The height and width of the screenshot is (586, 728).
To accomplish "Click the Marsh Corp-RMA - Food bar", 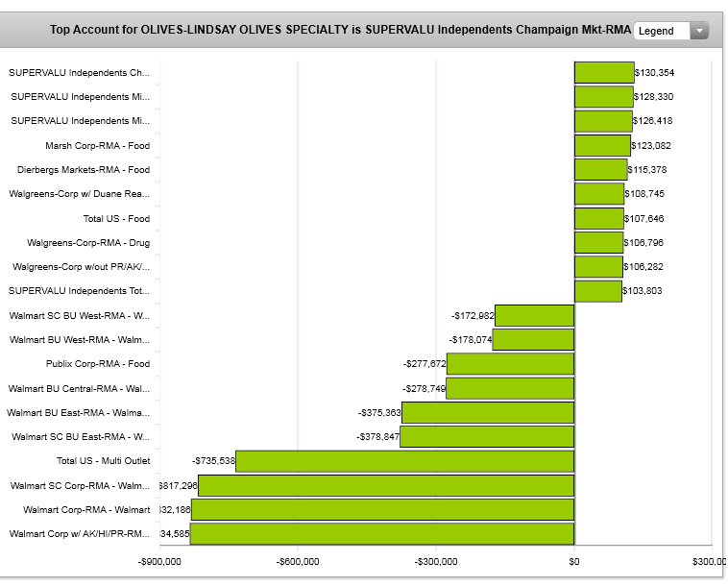I will pos(602,146).
